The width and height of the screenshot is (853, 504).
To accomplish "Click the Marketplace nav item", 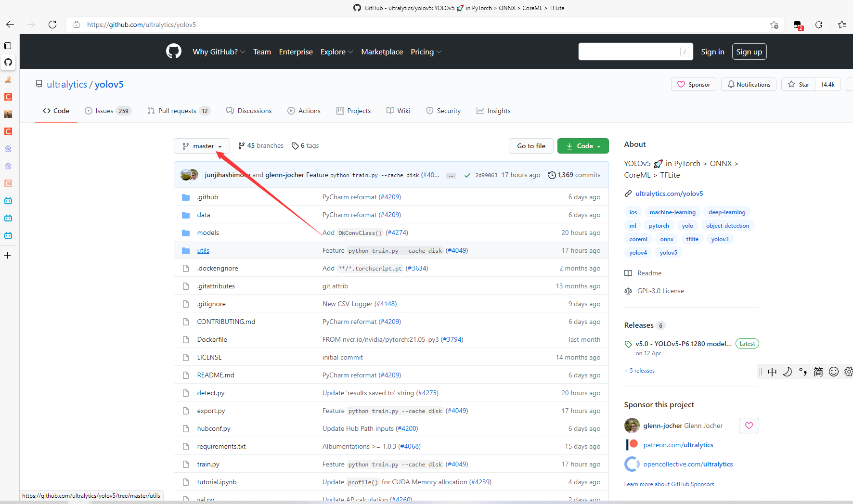I will [x=382, y=52].
